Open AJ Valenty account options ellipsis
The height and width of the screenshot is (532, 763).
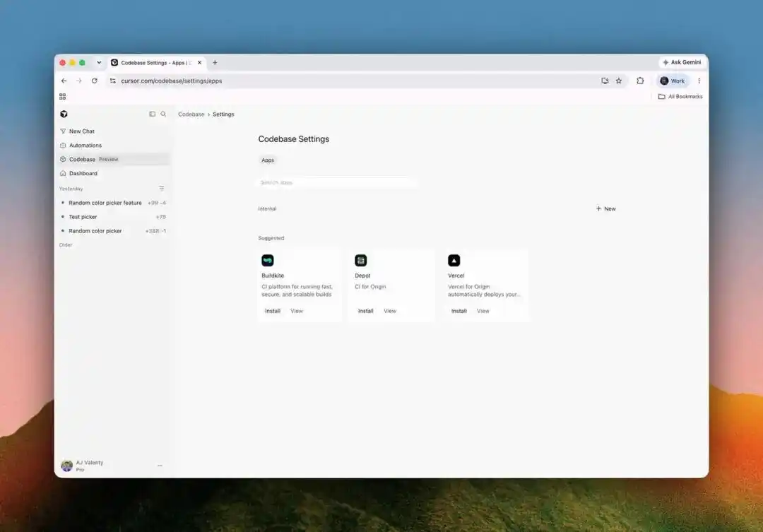tap(160, 466)
